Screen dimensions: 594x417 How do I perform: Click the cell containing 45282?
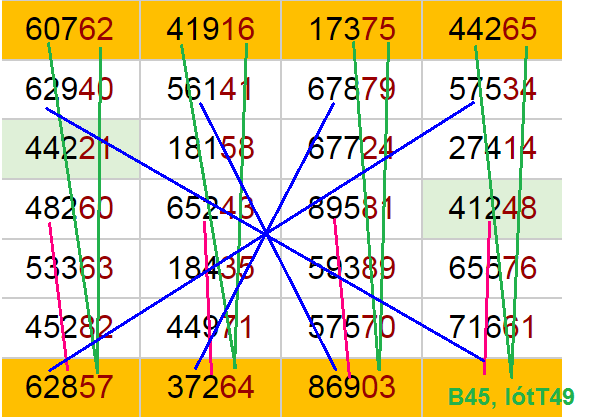coord(71,328)
